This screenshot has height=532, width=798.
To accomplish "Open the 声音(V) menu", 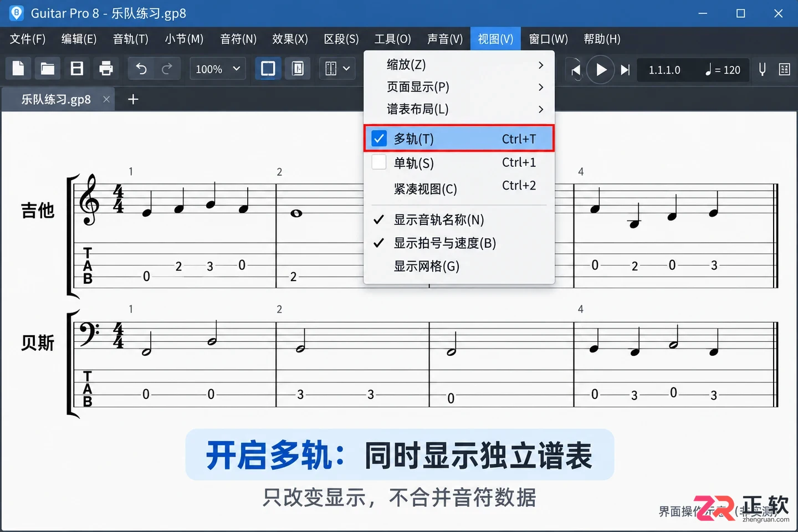I will (445, 39).
